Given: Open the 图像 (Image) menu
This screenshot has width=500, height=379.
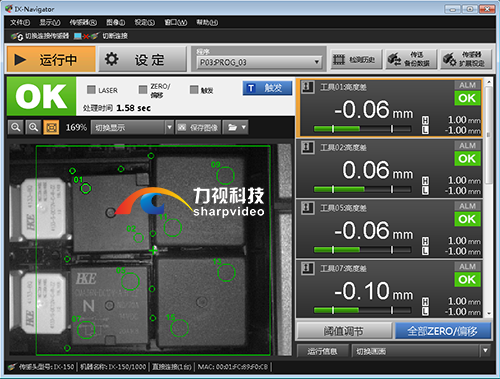Looking at the screenshot, I should 116,22.
